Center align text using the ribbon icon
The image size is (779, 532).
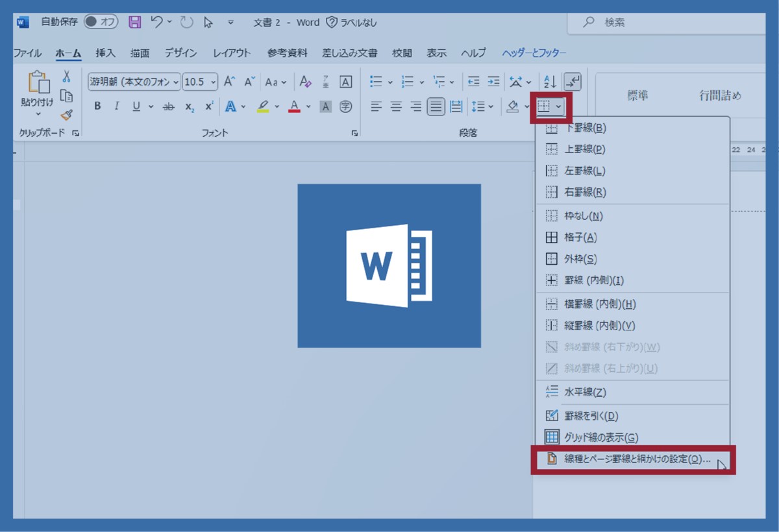coord(396,106)
